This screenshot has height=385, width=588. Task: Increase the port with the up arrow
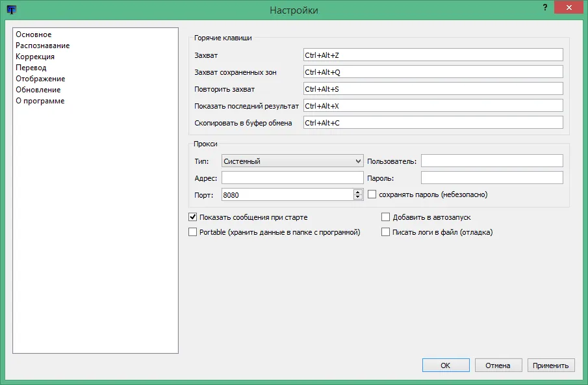point(358,191)
